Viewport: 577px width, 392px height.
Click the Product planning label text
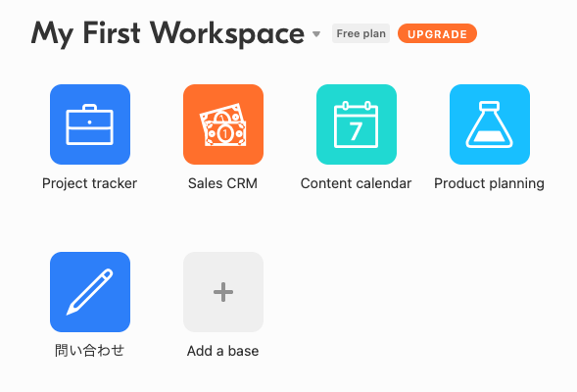click(x=490, y=183)
